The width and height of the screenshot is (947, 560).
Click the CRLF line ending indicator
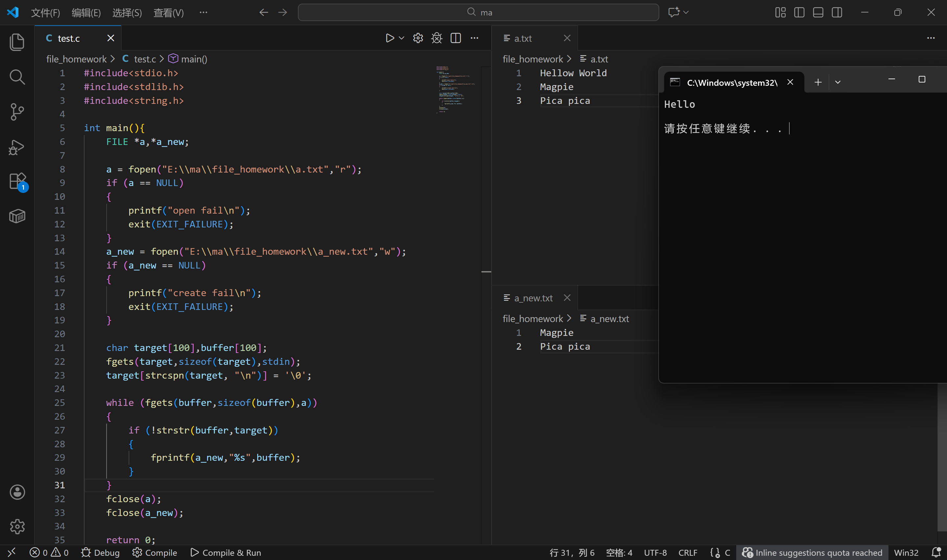pos(687,552)
